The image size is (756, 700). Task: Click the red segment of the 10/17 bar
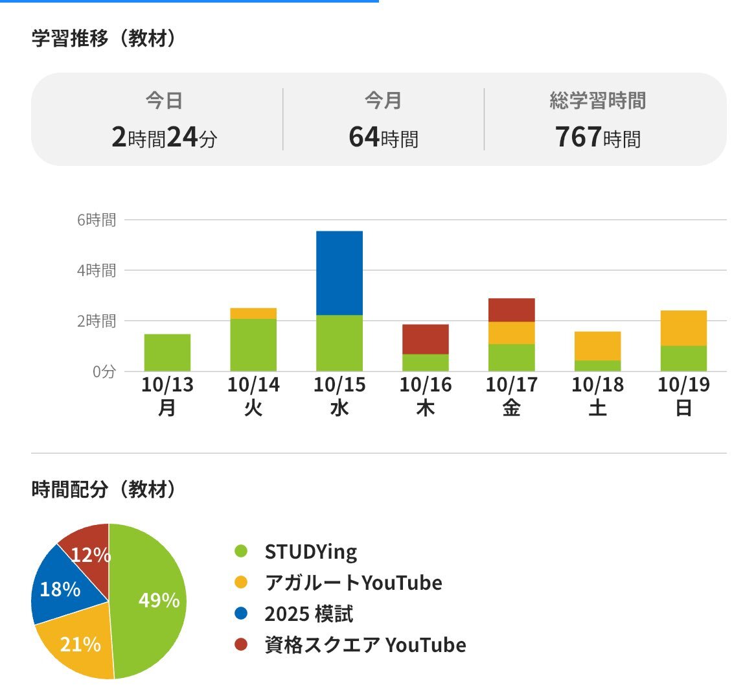click(512, 310)
